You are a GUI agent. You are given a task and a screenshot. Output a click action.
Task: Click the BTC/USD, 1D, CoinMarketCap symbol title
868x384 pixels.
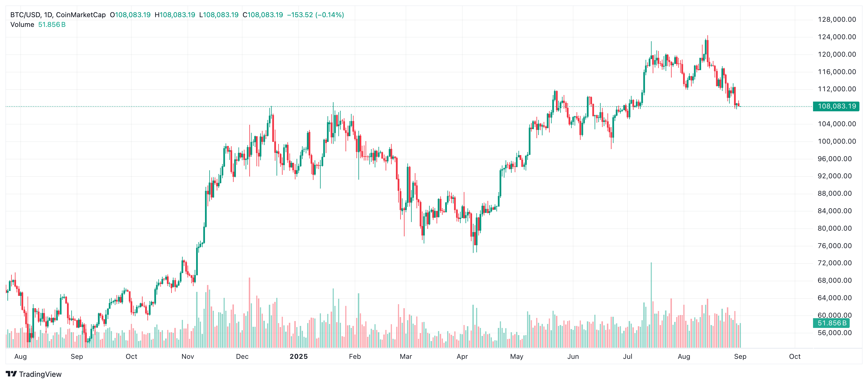coord(58,15)
